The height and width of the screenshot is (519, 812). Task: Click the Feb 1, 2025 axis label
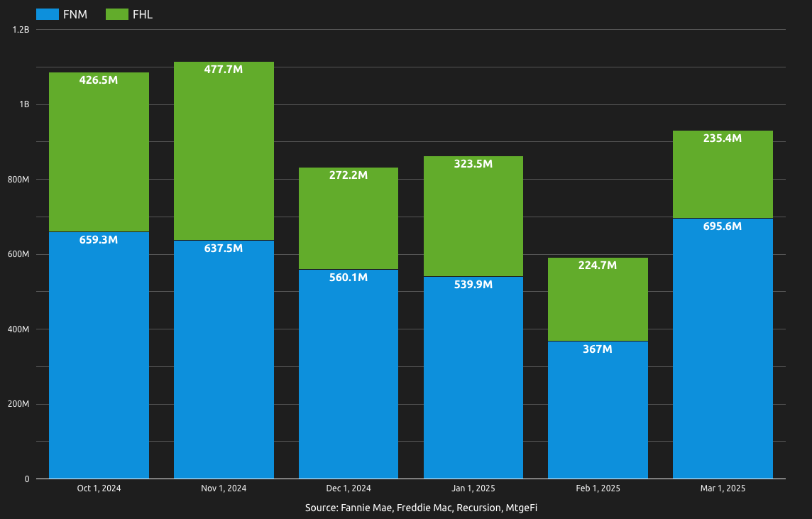598,488
